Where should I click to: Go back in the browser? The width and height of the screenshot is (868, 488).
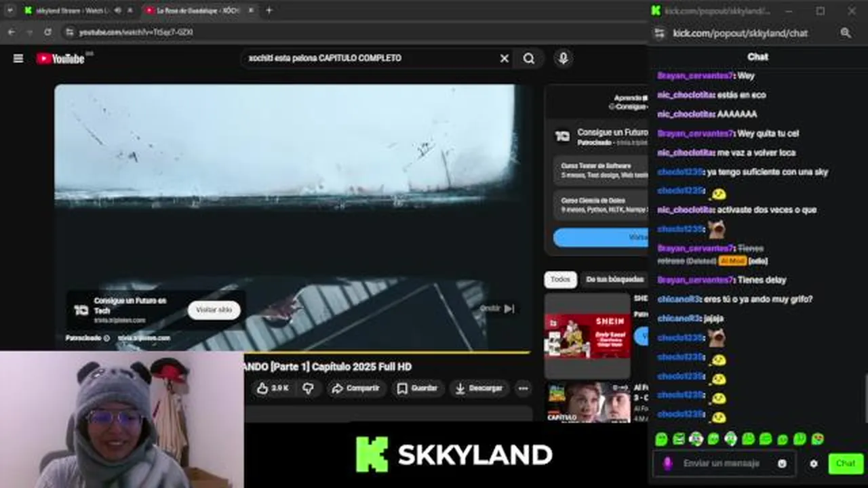tap(12, 32)
